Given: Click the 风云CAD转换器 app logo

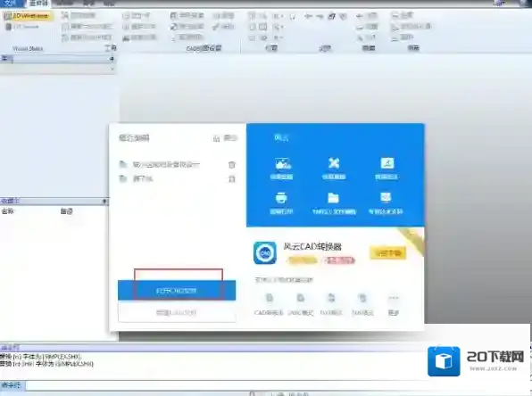Looking at the screenshot, I should point(265,252).
